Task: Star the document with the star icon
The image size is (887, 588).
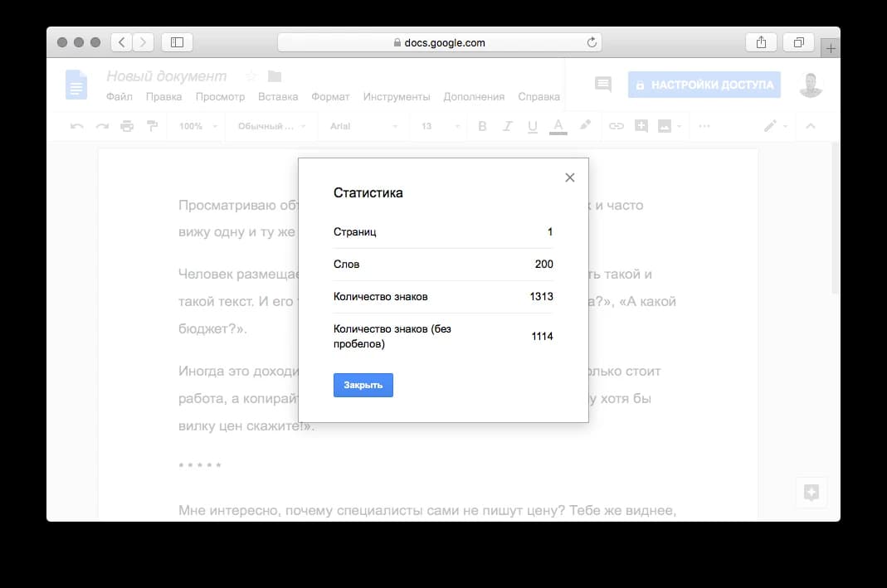Action: click(x=251, y=76)
